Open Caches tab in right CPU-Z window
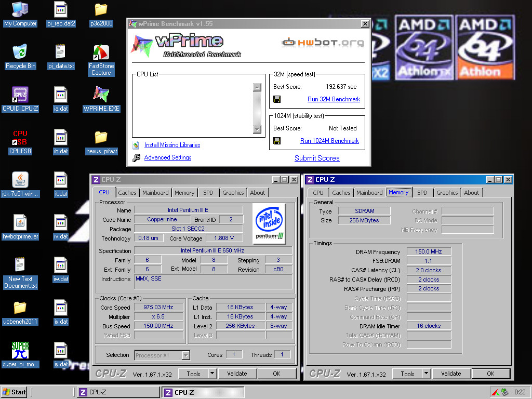Viewport: 532px width, 399px height. point(341,193)
